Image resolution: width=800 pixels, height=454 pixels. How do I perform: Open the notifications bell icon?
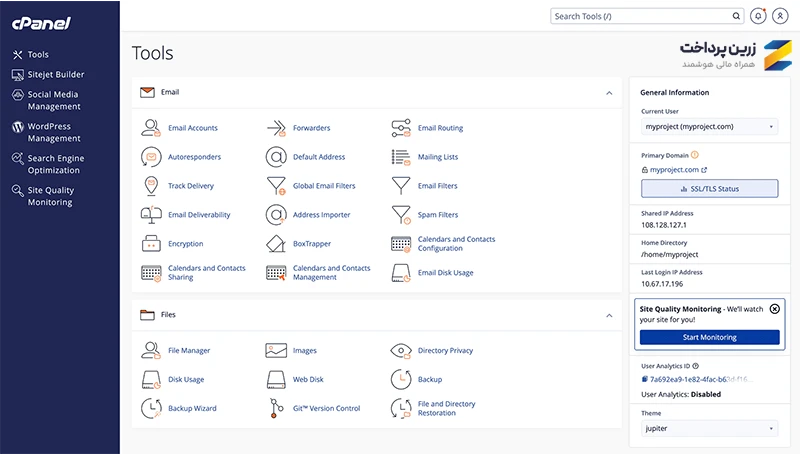coord(758,16)
